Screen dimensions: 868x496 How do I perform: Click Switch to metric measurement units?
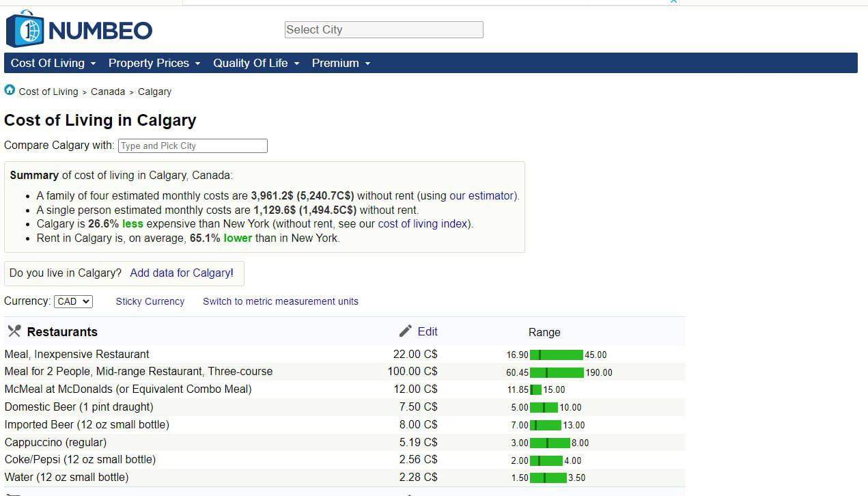281,301
